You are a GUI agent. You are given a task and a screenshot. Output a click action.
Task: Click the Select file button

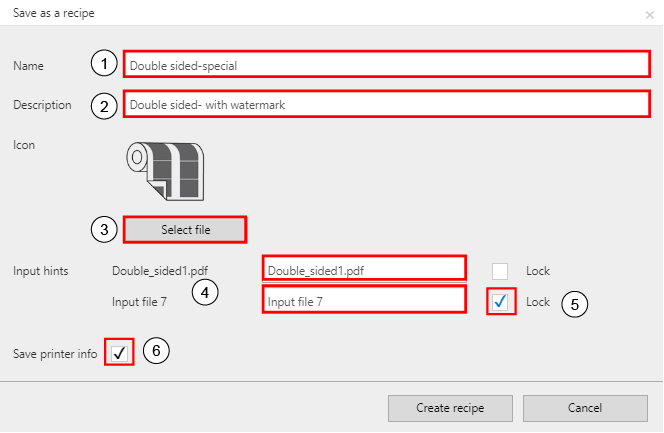185,230
